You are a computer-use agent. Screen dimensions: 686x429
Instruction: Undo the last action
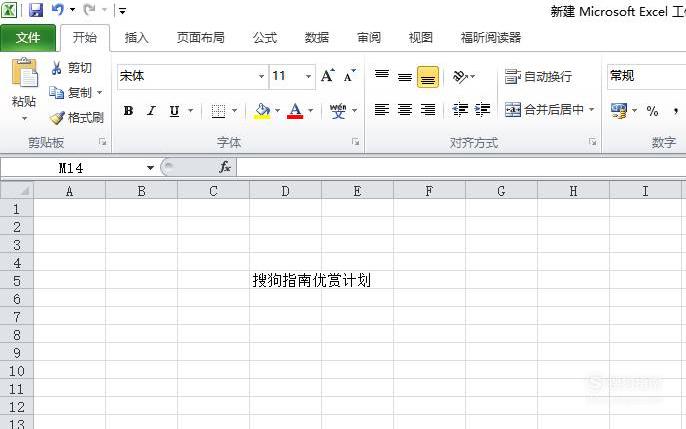click(x=57, y=10)
